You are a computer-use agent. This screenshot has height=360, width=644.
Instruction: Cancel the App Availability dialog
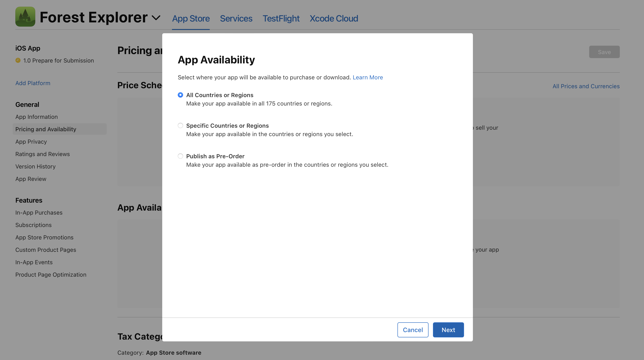413,330
